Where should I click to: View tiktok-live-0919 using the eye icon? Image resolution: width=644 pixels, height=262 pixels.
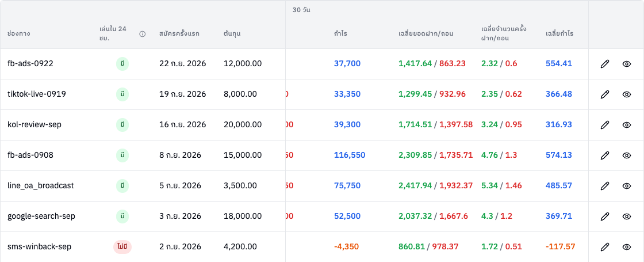626,94
